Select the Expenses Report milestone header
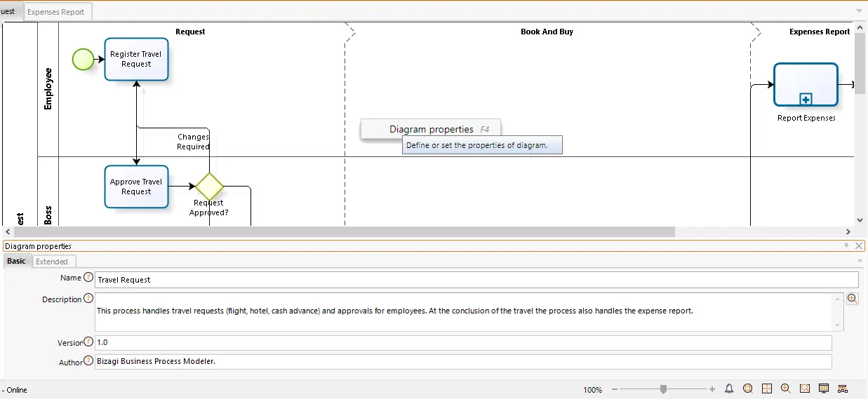 [820, 32]
